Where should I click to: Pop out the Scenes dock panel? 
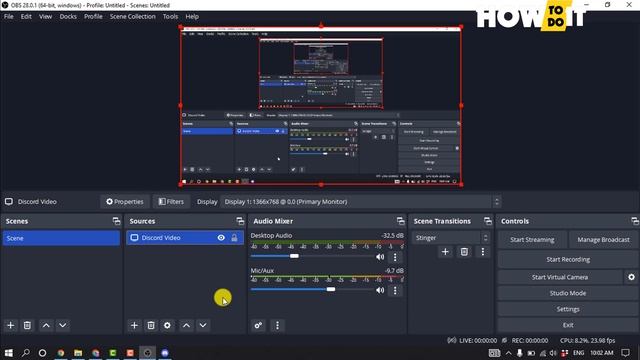coord(116,221)
